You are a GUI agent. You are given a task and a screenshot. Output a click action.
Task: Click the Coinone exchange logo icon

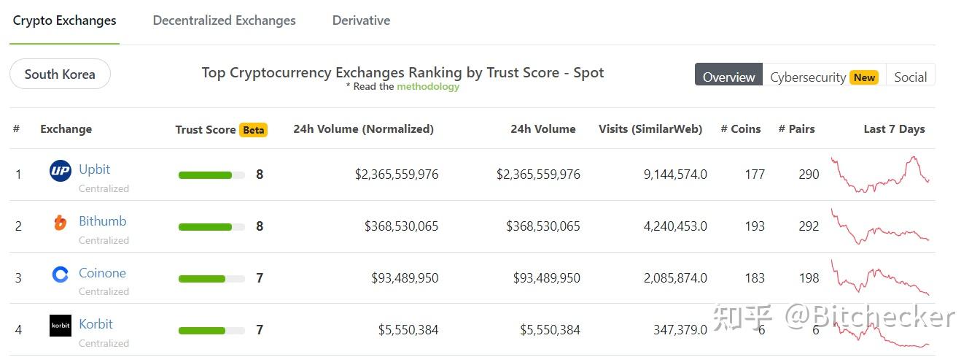click(60, 275)
